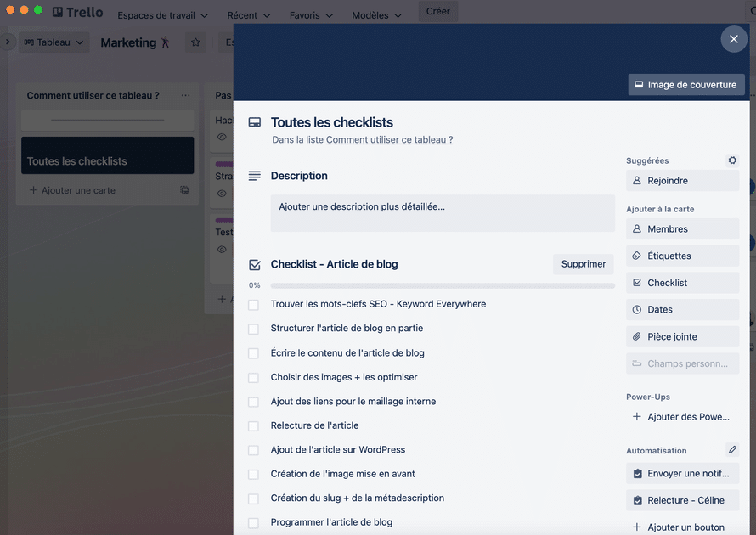Image resolution: width=756 pixels, height=535 pixels.
Task: Add a Checklist from the sidebar
Action: click(x=682, y=283)
